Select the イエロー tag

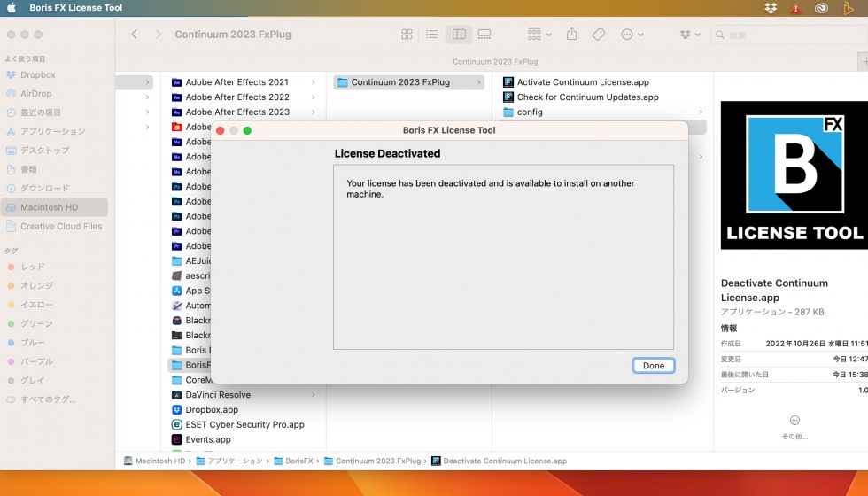pyautogui.click(x=54, y=305)
